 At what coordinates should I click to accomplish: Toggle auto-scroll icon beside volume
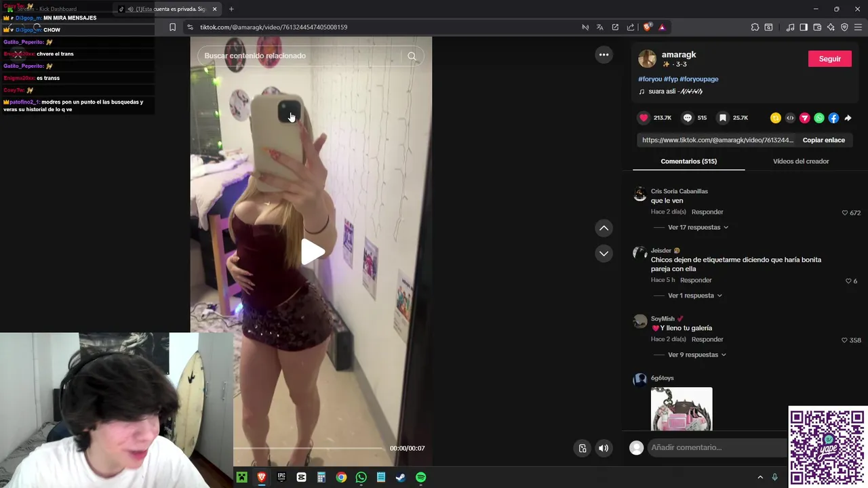(582, 448)
